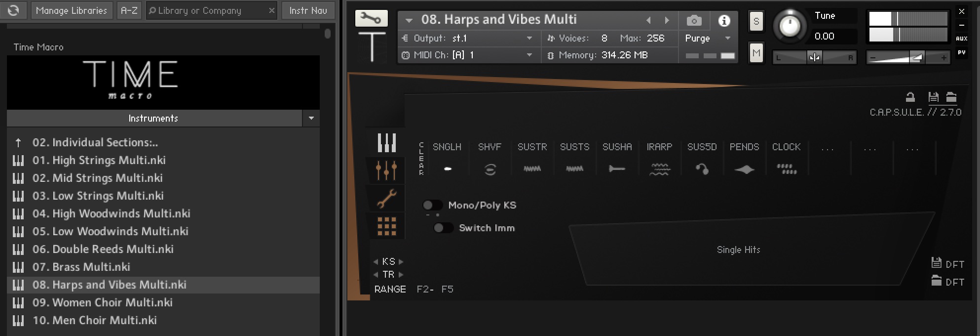
Task: Solo the instrument with S button
Action: coord(756,21)
